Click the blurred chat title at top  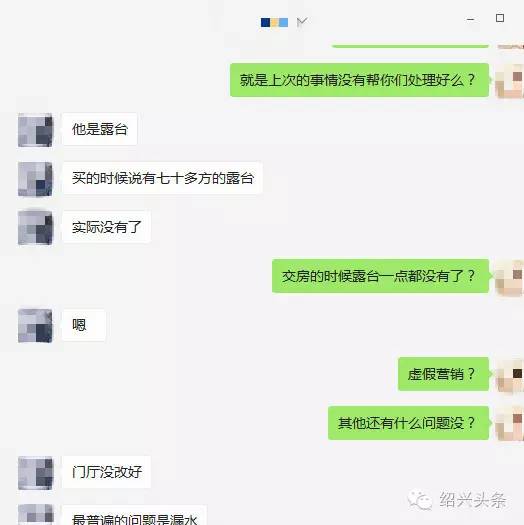[274, 22]
